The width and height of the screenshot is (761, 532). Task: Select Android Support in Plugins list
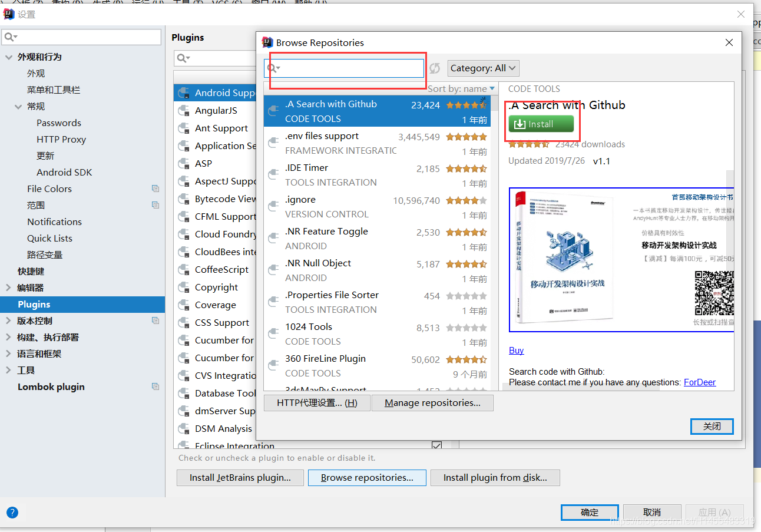click(215, 92)
